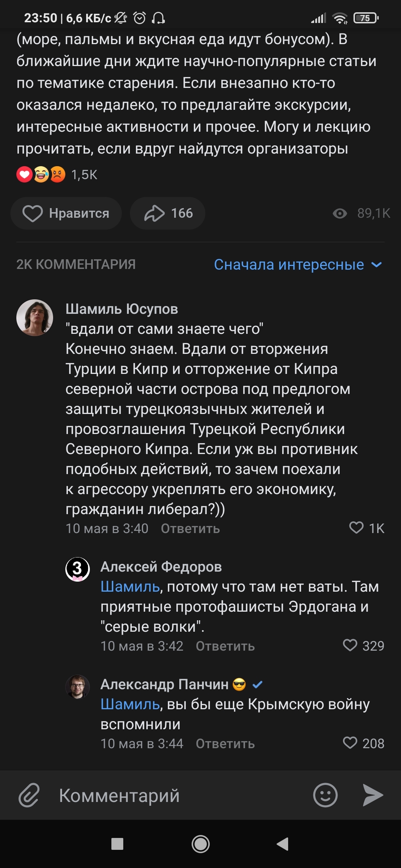Open the Сначала интересные sort dropdown
This screenshot has width=401, height=868.
[x=298, y=264]
